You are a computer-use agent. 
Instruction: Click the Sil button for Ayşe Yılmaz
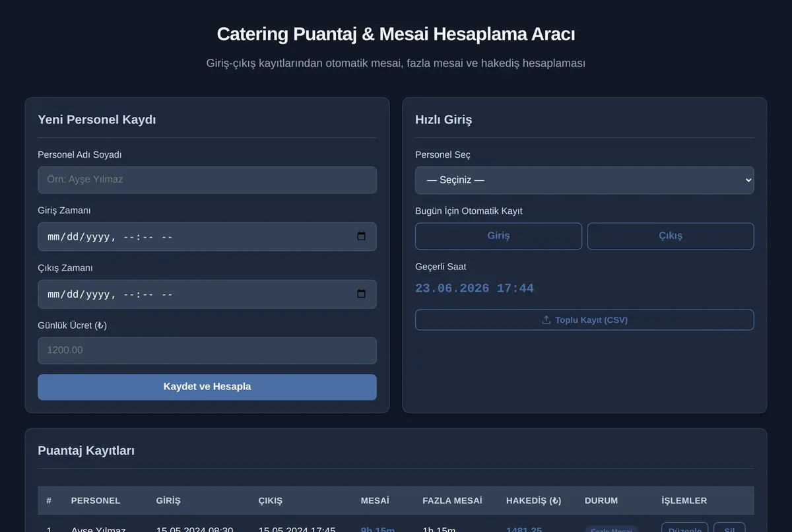tap(729, 527)
